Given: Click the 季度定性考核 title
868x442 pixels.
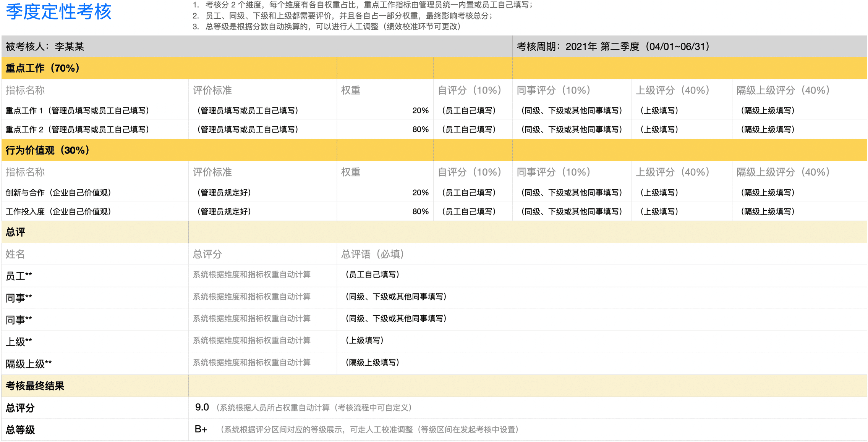Looking at the screenshot, I should tap(58, 12).
